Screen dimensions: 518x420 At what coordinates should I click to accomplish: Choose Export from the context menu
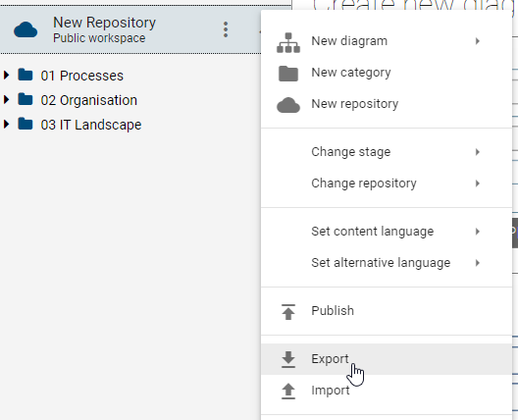click(x=387, y=359)
